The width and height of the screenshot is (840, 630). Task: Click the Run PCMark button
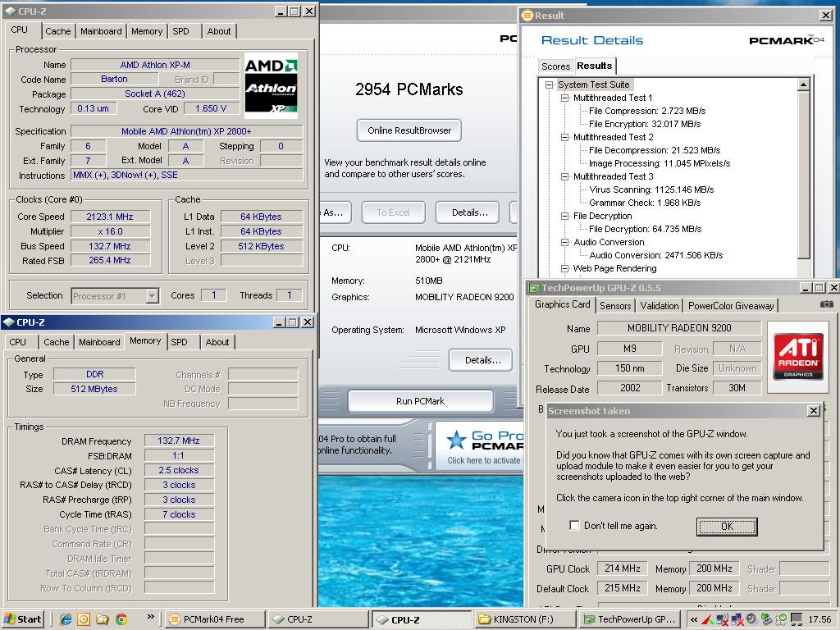[x=421, y=400]
